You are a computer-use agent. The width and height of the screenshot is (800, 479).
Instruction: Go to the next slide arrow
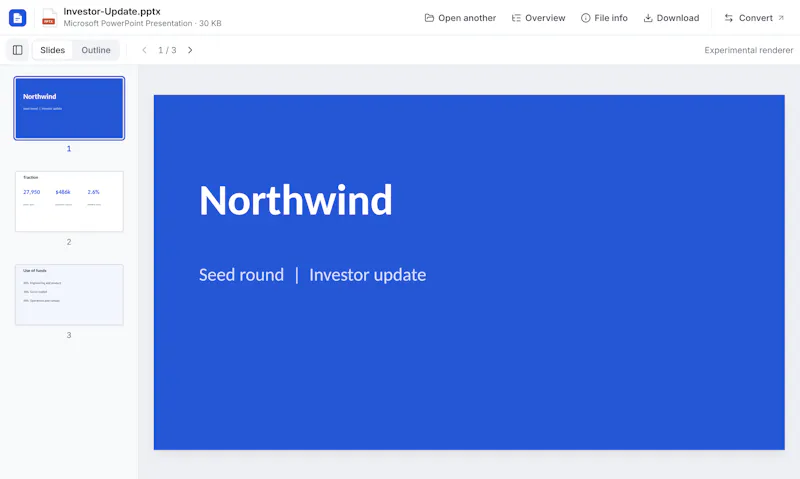pyautogui.click(x=190, y=50)
